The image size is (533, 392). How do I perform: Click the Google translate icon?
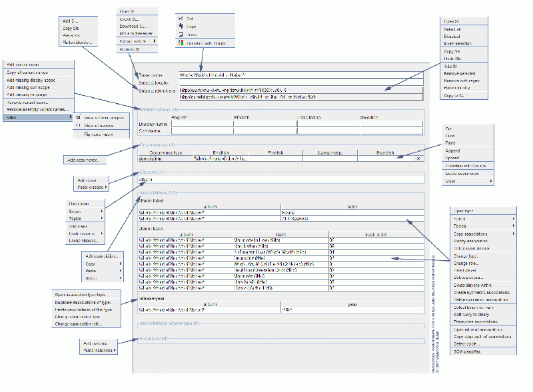click(x=181, y=43)
